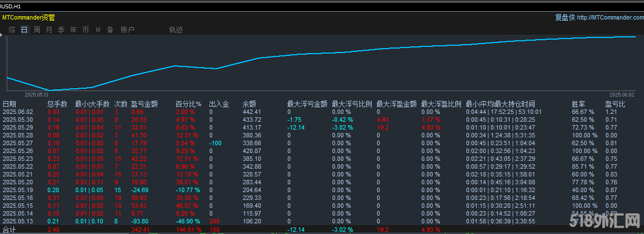This screenshot has height=234, width=644.
Task: Click the 2025.06.02 chart end date label
Action: click(622, 94)
